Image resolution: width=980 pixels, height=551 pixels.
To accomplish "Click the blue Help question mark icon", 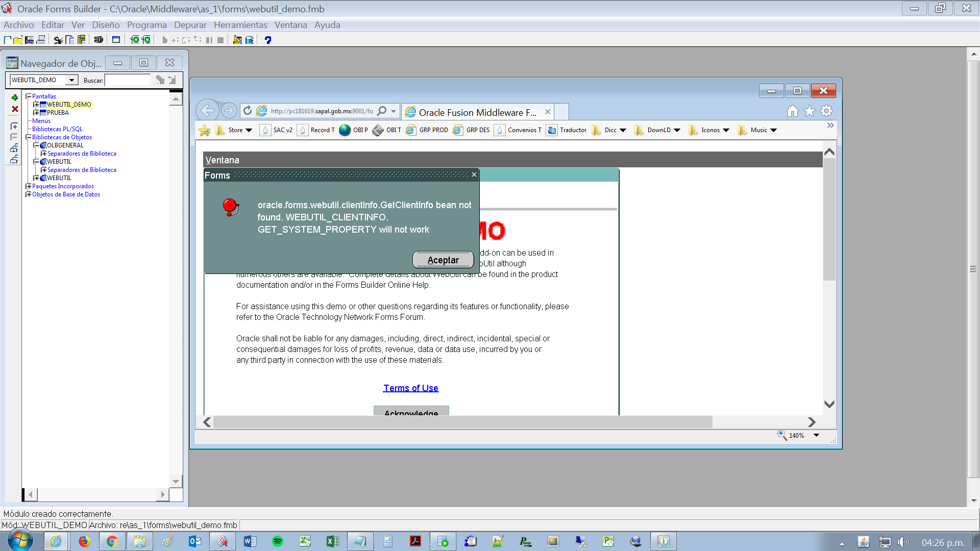I will [x=267, y=40].
